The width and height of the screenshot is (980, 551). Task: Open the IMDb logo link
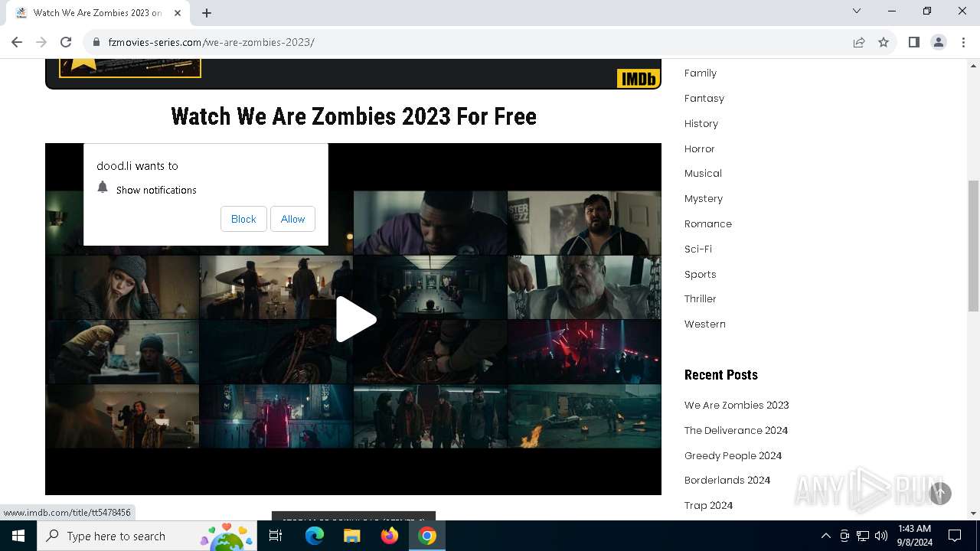coord(638,78)
